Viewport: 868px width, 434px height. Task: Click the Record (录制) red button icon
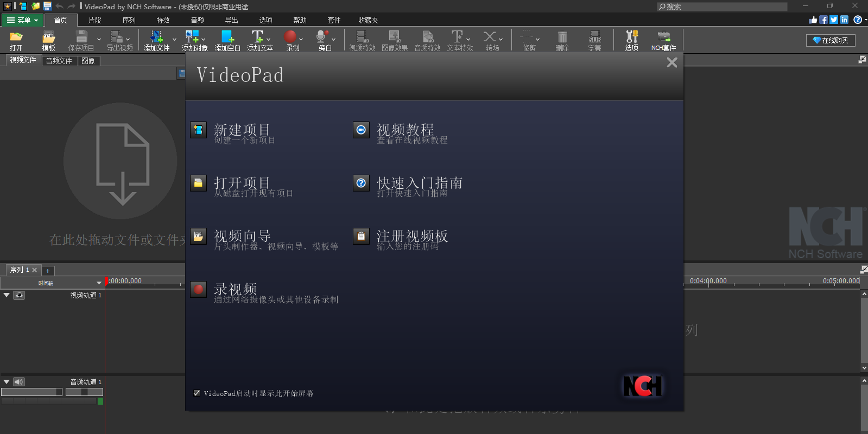(290, 37)
